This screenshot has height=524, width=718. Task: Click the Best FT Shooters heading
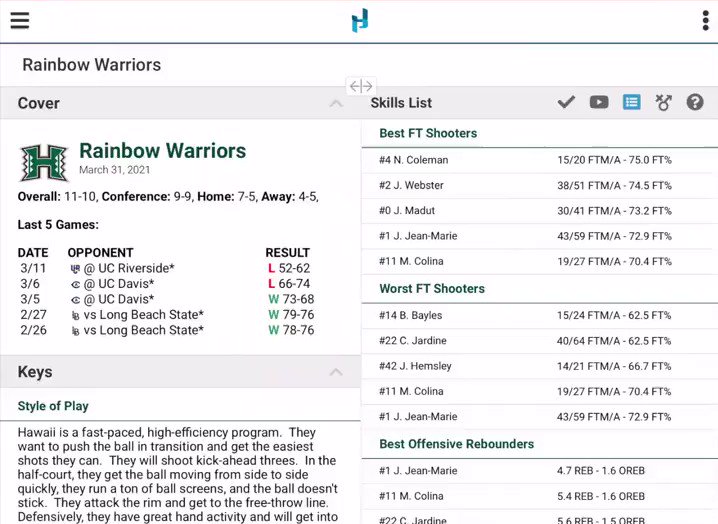pos(428,133)
